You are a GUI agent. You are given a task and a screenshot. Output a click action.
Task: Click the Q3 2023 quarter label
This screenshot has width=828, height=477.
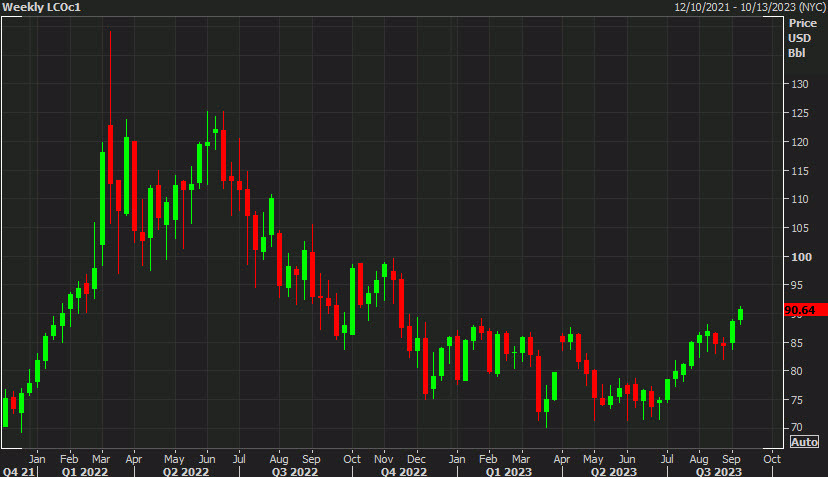(x=719, y=471)
